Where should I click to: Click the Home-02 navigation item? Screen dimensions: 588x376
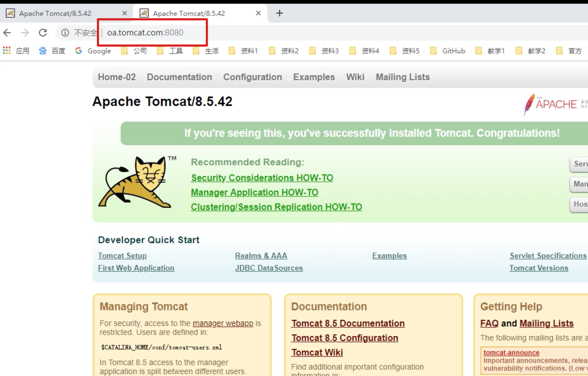point(117,77)
